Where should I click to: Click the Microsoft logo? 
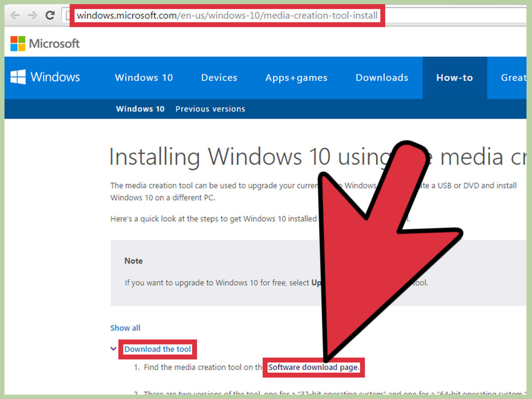[x=45, y=43]
